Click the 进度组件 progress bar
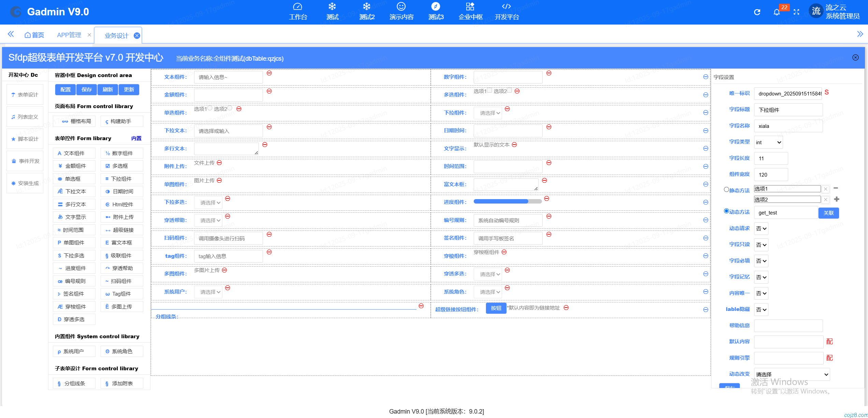This screenshot has width=868, height=418. (507, 201)
